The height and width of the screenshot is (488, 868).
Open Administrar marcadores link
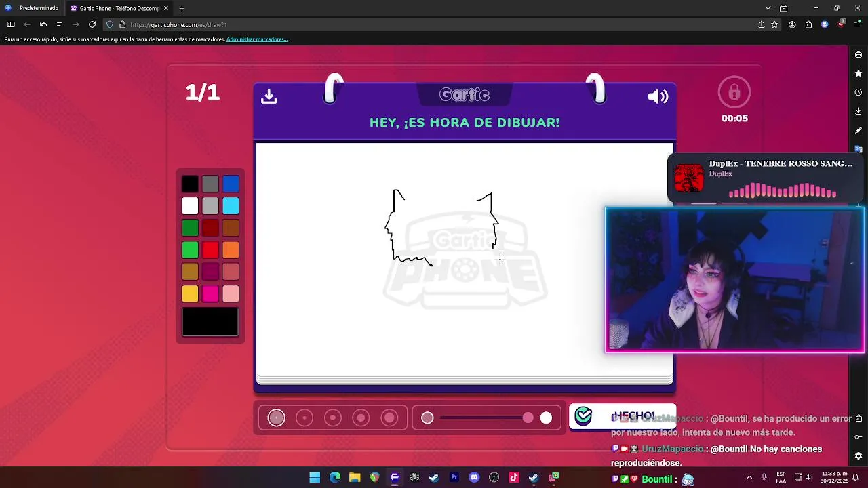pyautogui.click(x=257, y=39)
